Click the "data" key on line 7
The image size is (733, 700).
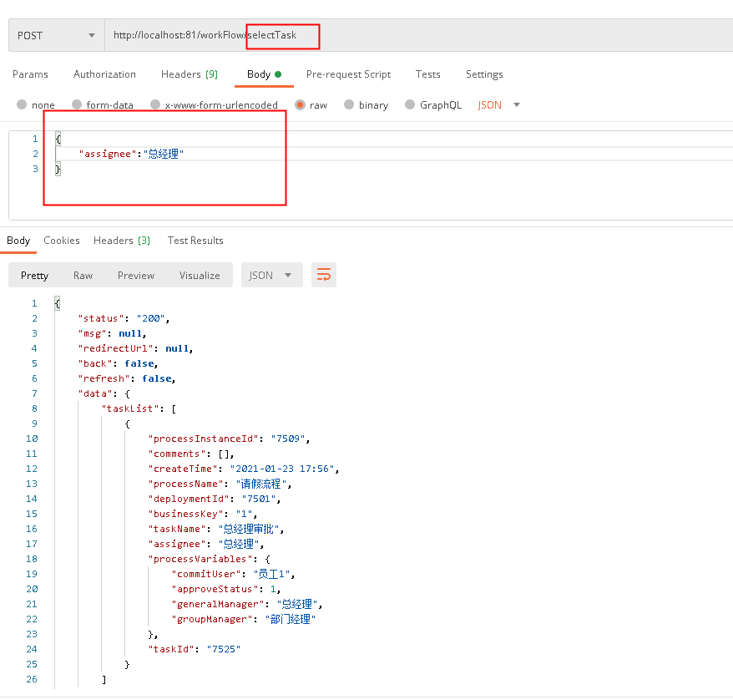pyautogui.click(x=95, y=393)
